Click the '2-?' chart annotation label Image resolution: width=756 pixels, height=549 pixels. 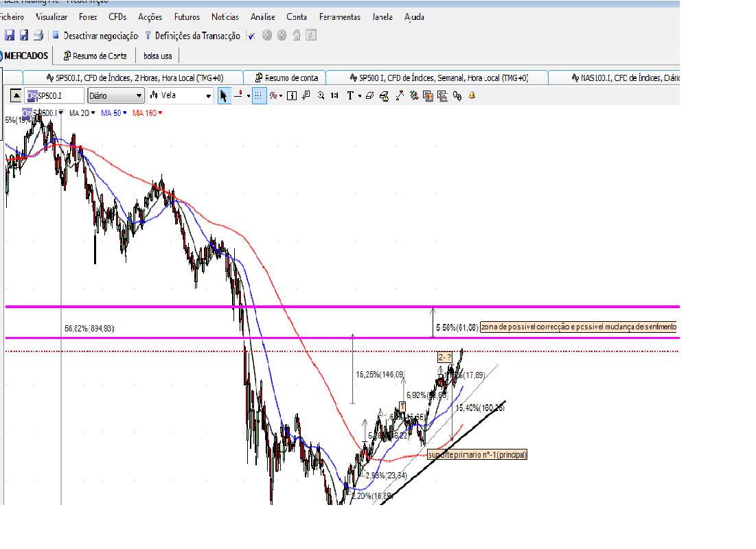click(445, 357)
